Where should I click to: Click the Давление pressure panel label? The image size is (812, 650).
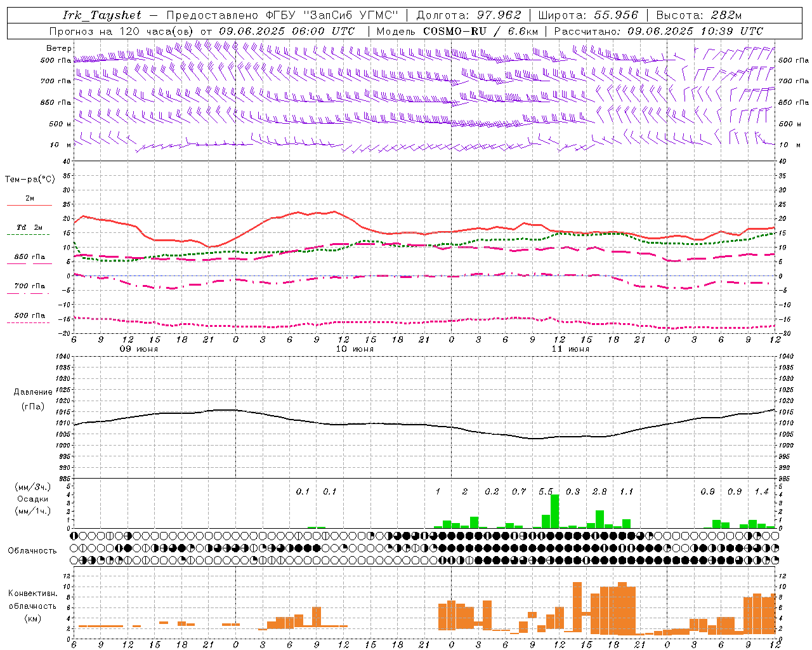tap(33, 392)
